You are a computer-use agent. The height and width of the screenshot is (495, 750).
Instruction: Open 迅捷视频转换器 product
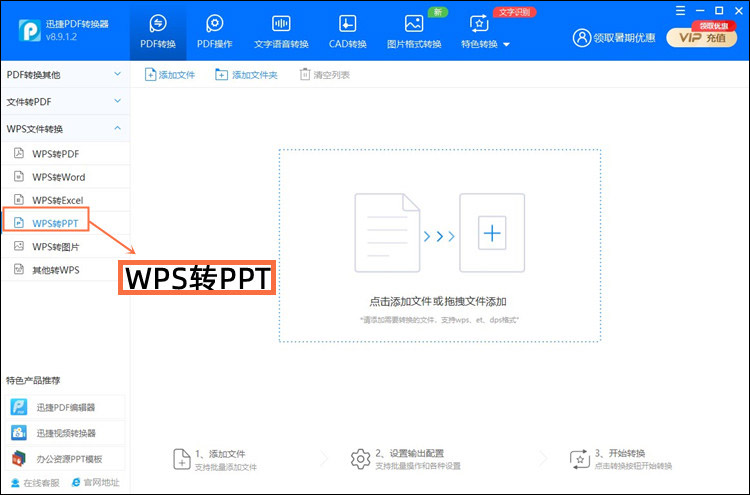click(66, 433)
